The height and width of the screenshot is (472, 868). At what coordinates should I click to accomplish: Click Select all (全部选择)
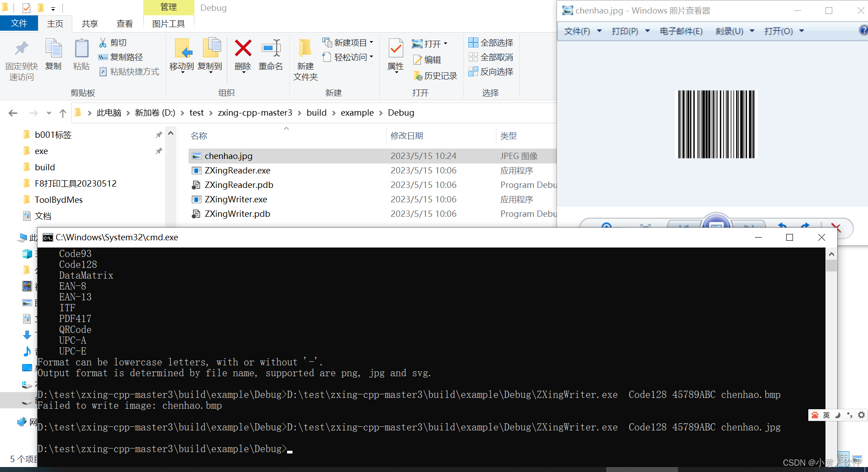[491, 42]
